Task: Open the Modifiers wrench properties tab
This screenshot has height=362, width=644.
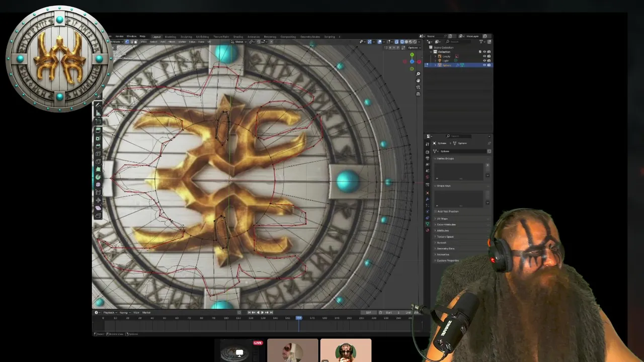Action: click(428, 199)
